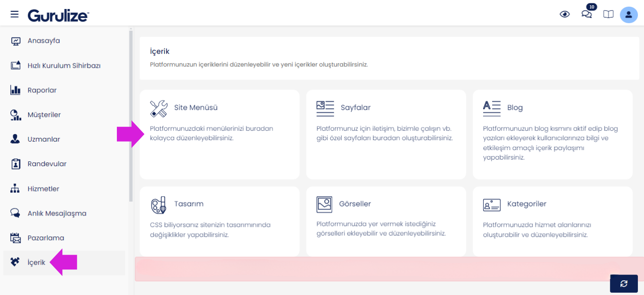Viewport: 644px width, 295px height.
Task: Open the user profile avatar menu
Action: click(628, 15)
